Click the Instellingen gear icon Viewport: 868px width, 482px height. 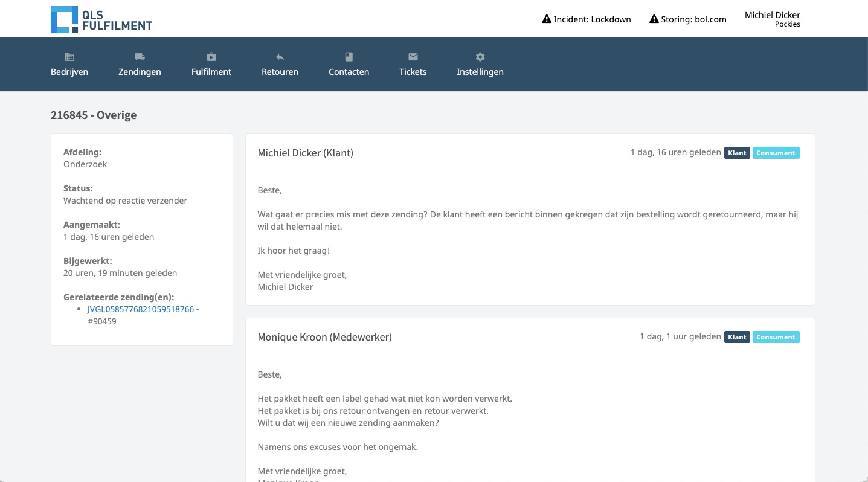coord(480,57)
